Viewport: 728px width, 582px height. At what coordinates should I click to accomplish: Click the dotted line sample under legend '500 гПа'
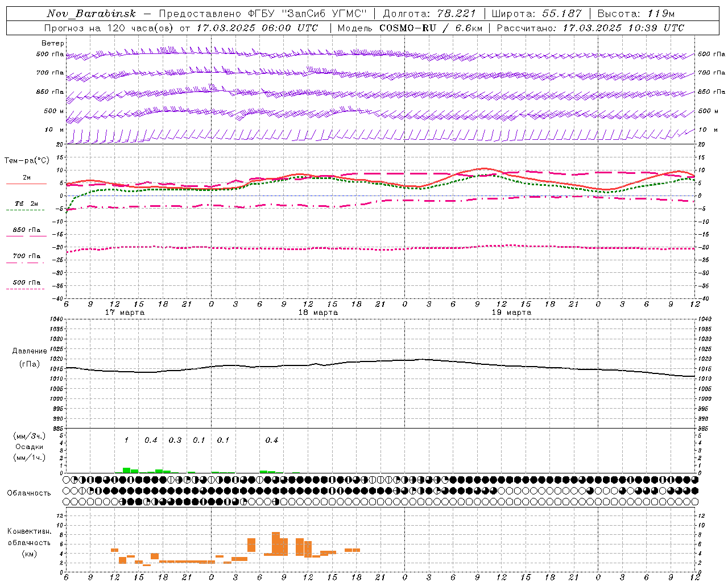coord(25,289)
